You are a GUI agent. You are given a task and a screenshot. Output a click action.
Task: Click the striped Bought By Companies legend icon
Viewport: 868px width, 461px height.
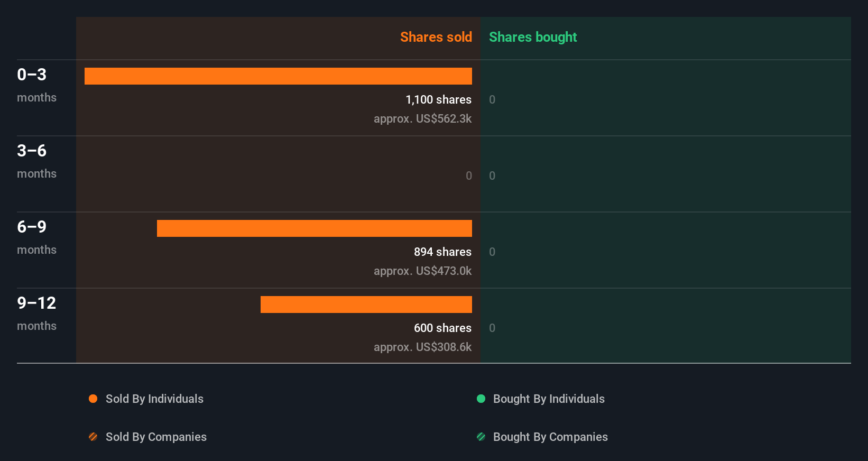(x=481, y=437)
